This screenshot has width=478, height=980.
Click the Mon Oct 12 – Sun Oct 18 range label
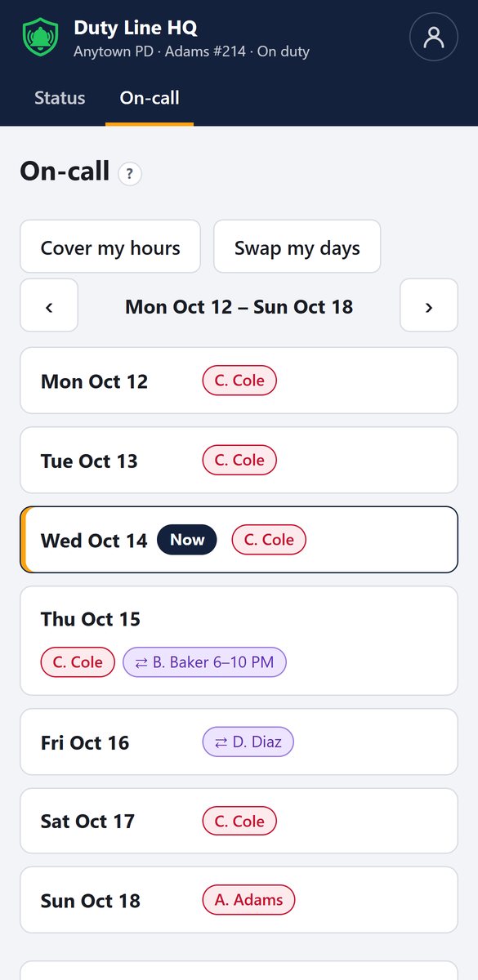239,306
